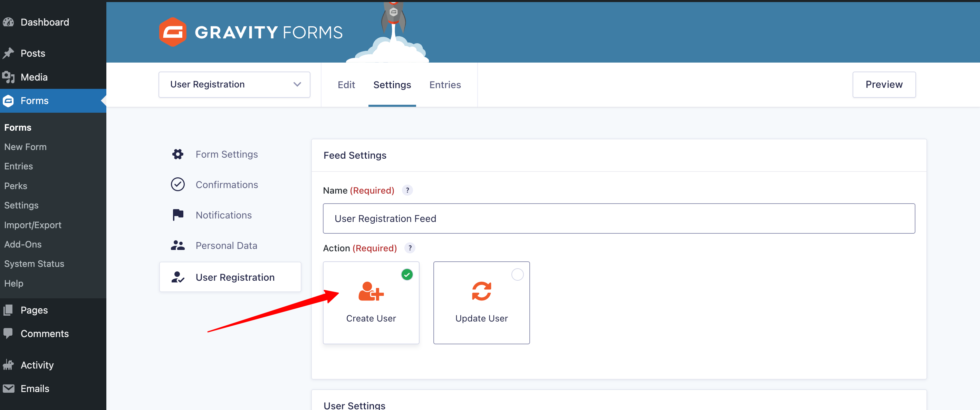Click the feed Name input field
The width and height of the screenshot is (980, 410).
point(619,218)
